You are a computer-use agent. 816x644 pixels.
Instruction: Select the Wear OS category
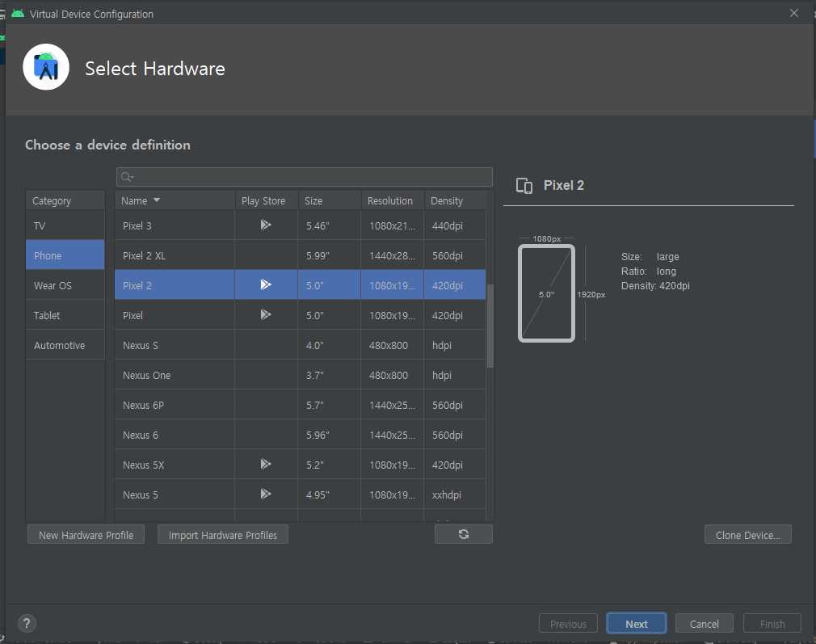pyautogui.click(x=65, y=285)
